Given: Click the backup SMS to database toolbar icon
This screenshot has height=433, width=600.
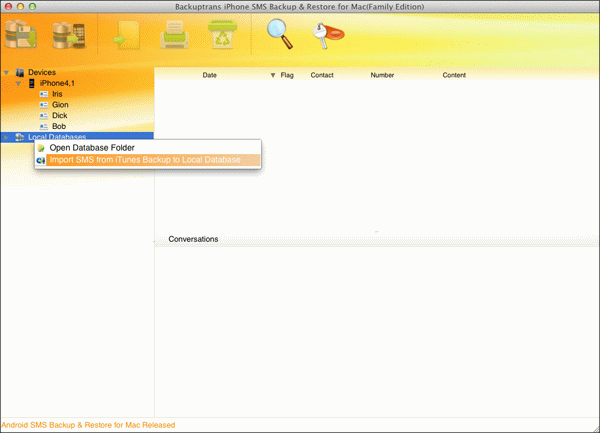Looking at the screenshot, I should pyautogui.click(x=21, y=34).
